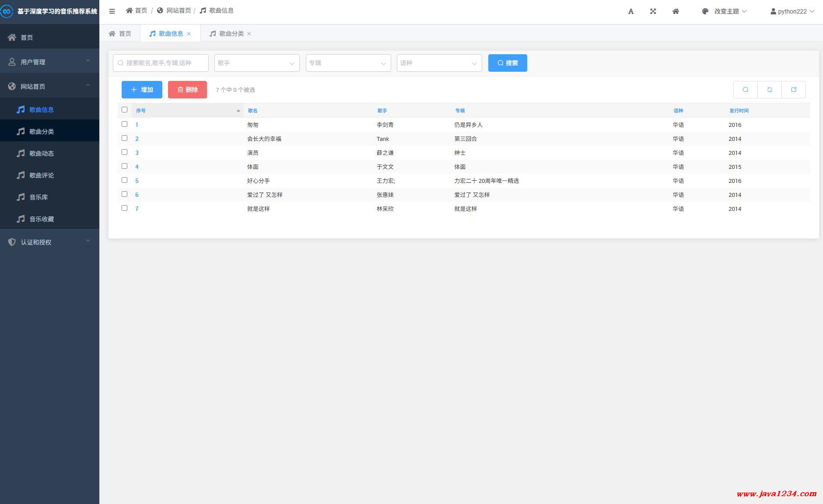Select the checkbox for song 演员
This screenshot has width=823, height=504.
coord(124,152)
